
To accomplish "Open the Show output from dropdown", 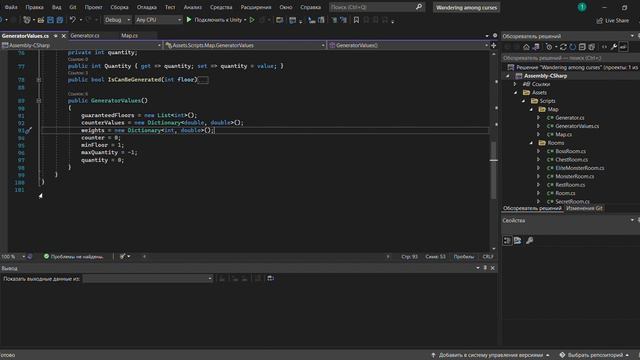I will click(148, 278).
